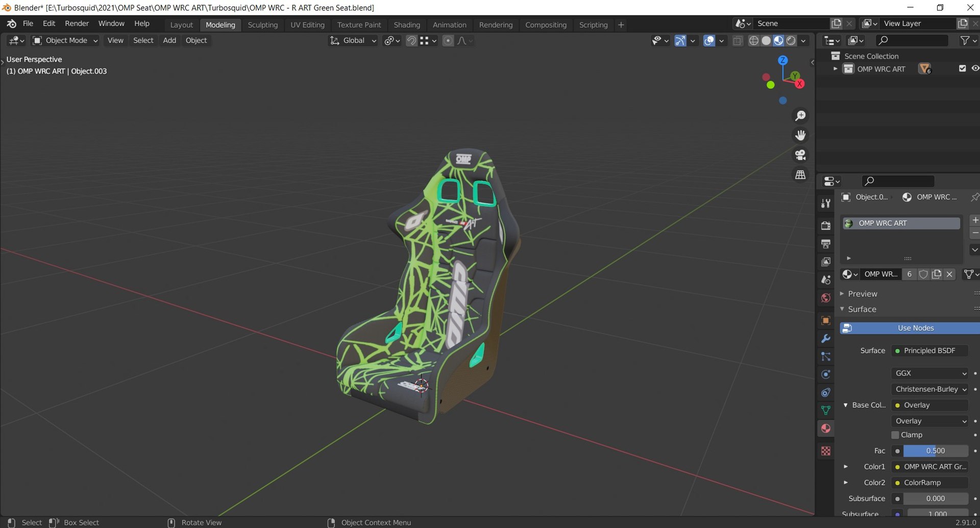
Task: Select Wireframe viewport shading mode
Action: 753,41
